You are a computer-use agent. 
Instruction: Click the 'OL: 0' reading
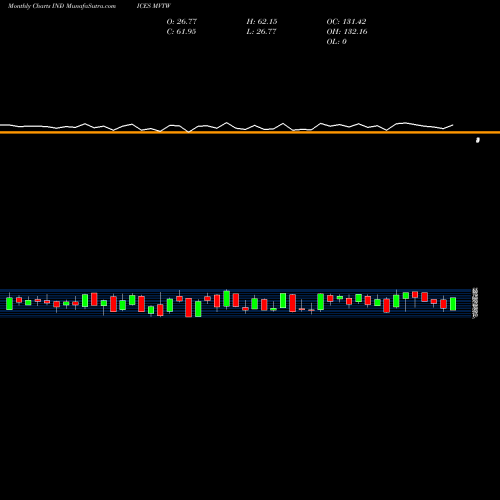[337, 41]
